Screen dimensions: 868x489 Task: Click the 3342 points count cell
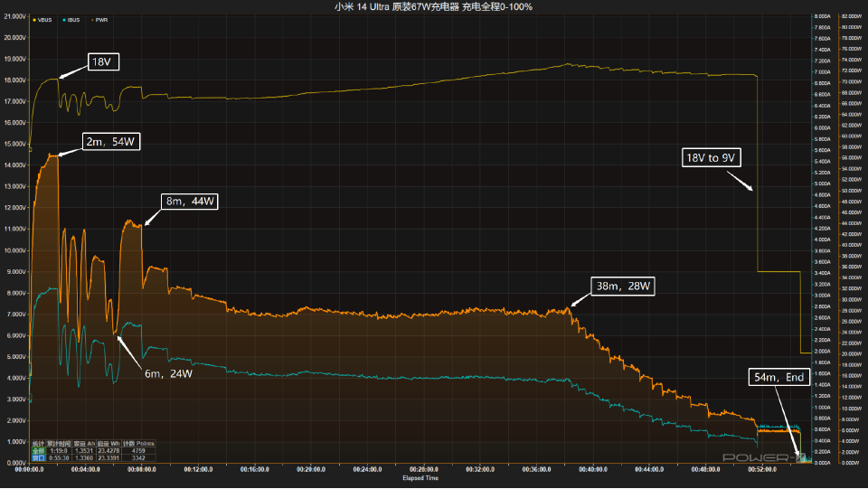tap(138, 458)
